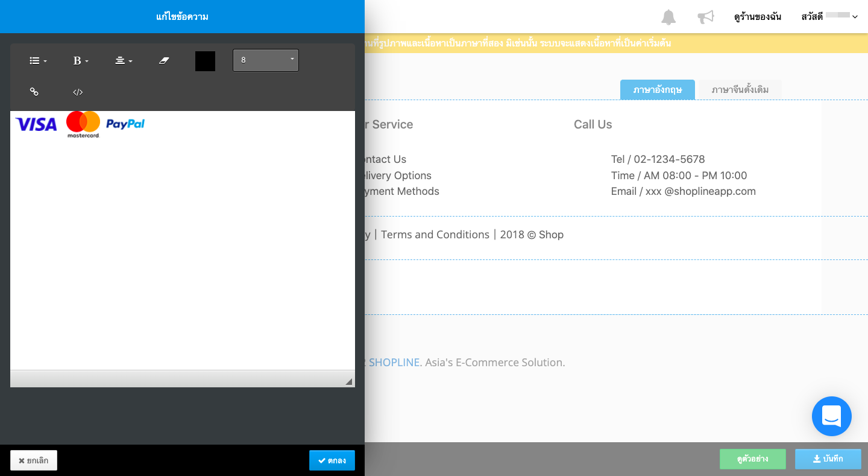Open the list style dropdown in editor toolbar

[x=38, y=61]
